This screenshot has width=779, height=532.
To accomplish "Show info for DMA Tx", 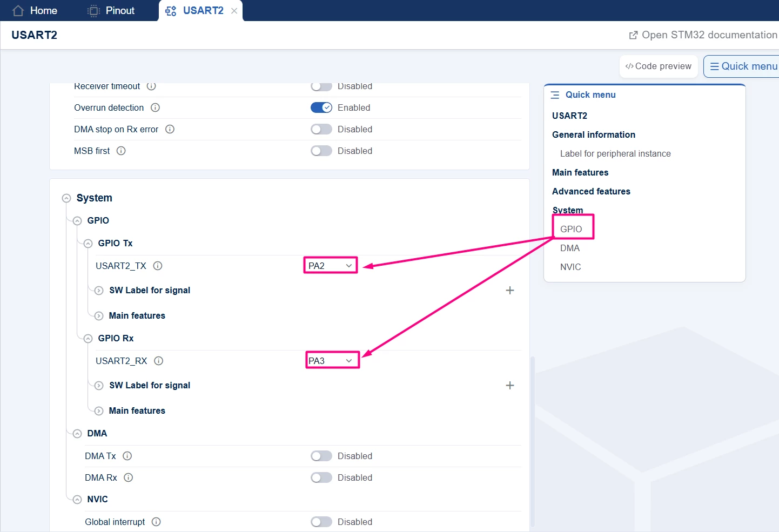I will click(x=127, y=456).
